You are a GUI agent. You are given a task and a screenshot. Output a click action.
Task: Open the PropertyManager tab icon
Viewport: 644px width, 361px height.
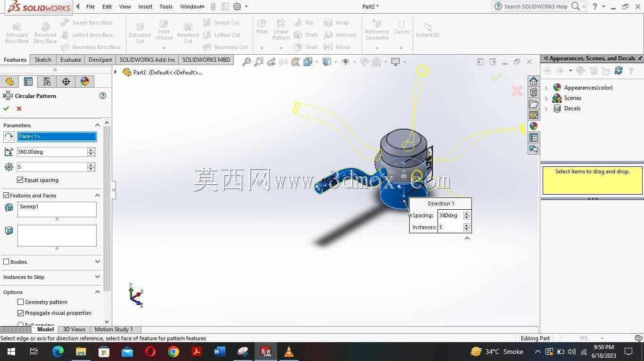point(28,82)
